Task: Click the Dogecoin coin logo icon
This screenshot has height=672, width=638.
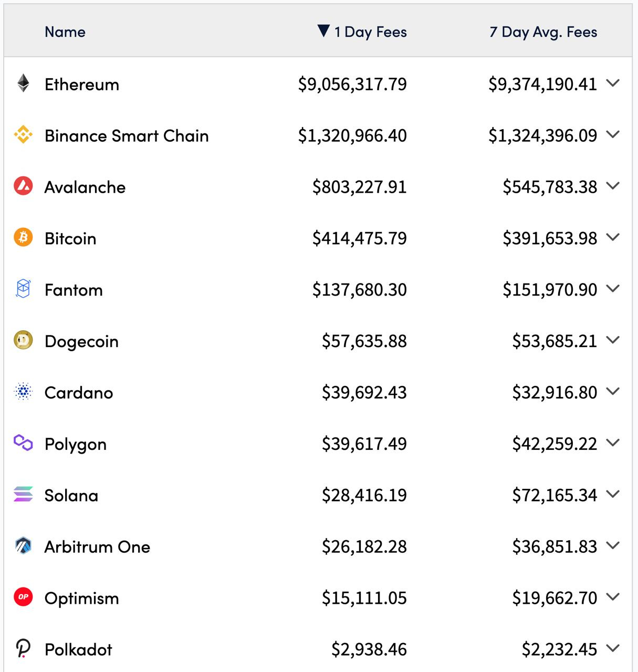Action: tap(23, 340)
